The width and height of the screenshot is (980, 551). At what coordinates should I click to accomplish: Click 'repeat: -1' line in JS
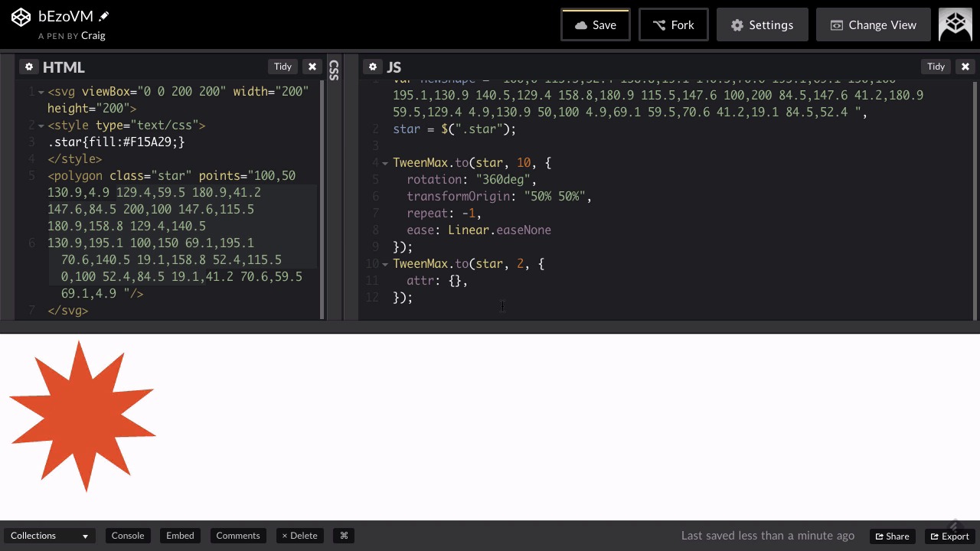pyautogui.click(x=444, y=213)
